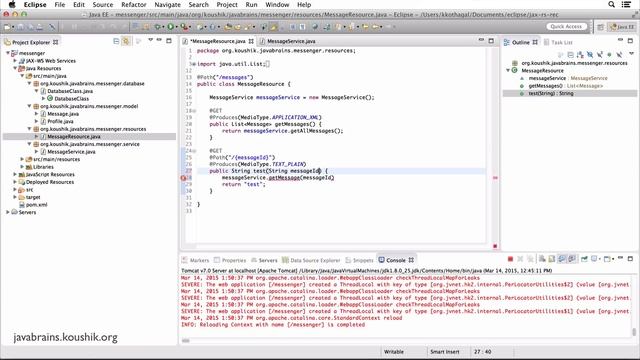Terminate the console process with the red stop icon
Screen dimensions: 640x360
click(x=510, y=259)
